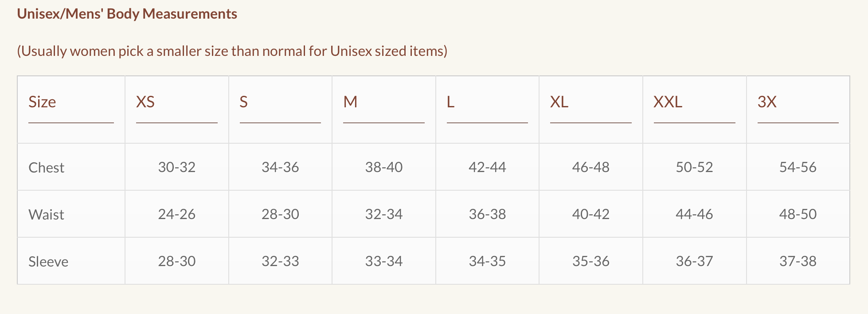Click the Sleeve row label
This screenshot has width=868, height=314.
(x=48, y=262)
